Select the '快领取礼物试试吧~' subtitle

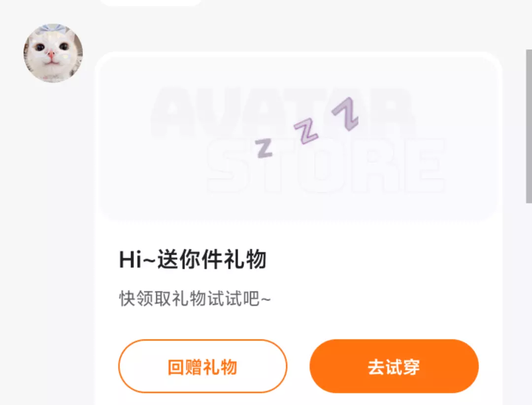(195, 299)
